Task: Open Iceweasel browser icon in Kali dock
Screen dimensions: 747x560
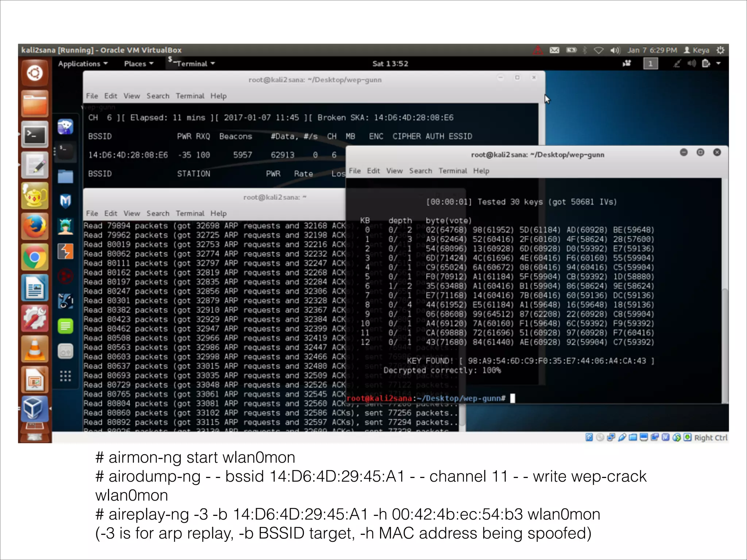Action: pyautogui.click(x=65, y=127)
